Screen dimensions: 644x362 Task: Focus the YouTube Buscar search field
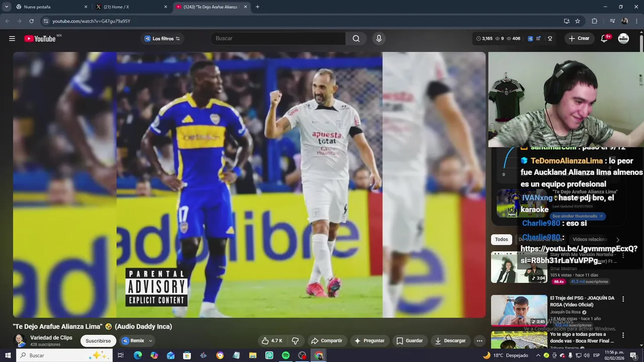coord(278,39)
